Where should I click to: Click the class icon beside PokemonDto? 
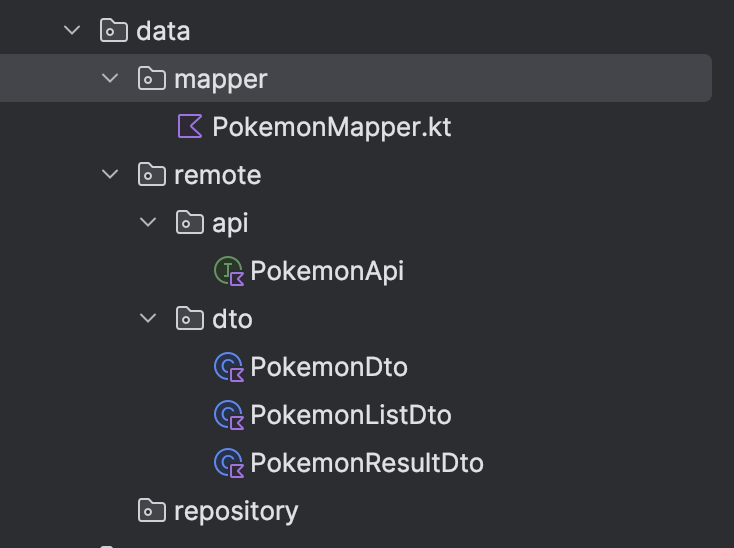pyautogui.click(x=229, y=367)
